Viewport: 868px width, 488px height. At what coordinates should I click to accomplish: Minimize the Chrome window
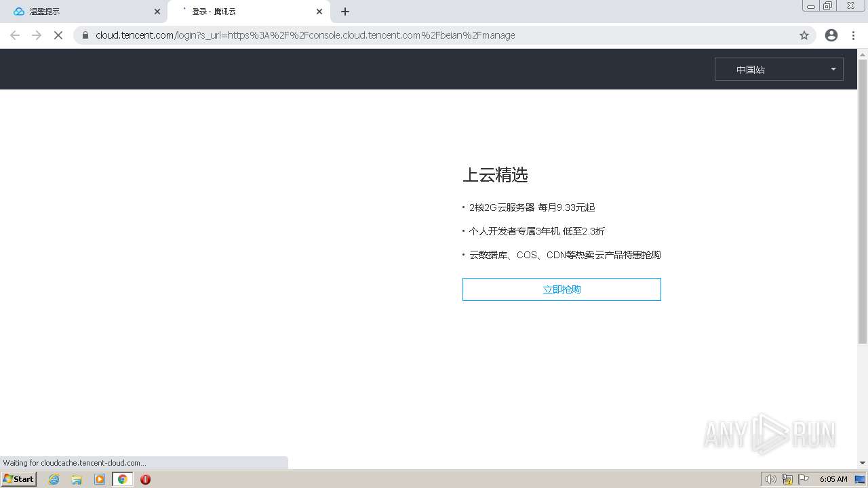(x=810, y=6)
